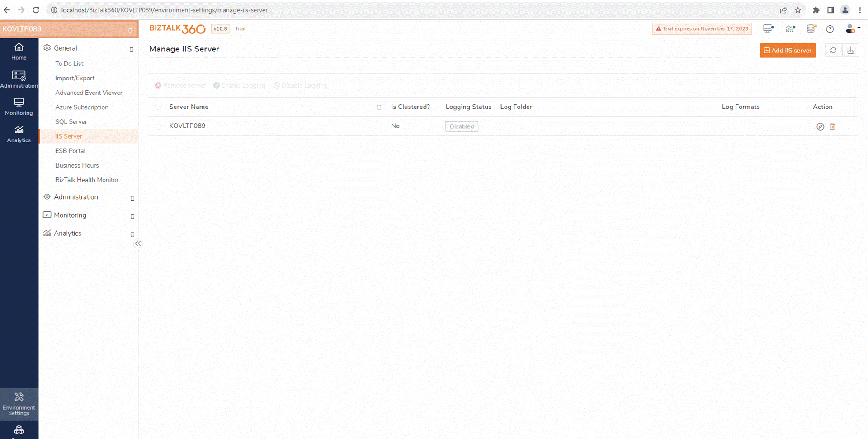Image resolution: width=868 pixels, height=439 pixels.
Task: Edit the KOVLTP089 server using the pencil icon
Action: [x=820, y=126]
